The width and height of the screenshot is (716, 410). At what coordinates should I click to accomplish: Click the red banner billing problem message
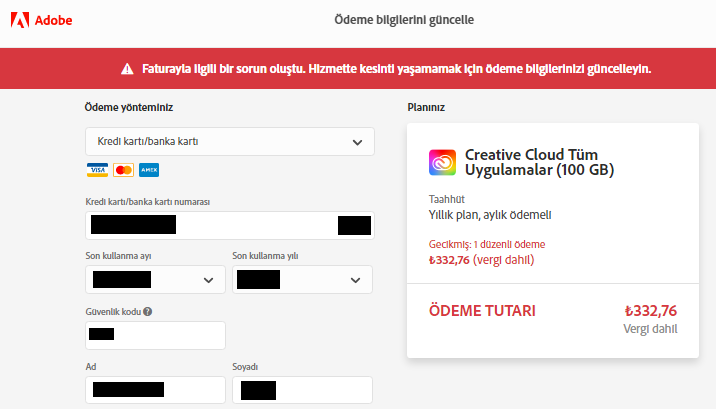[396, 69]
